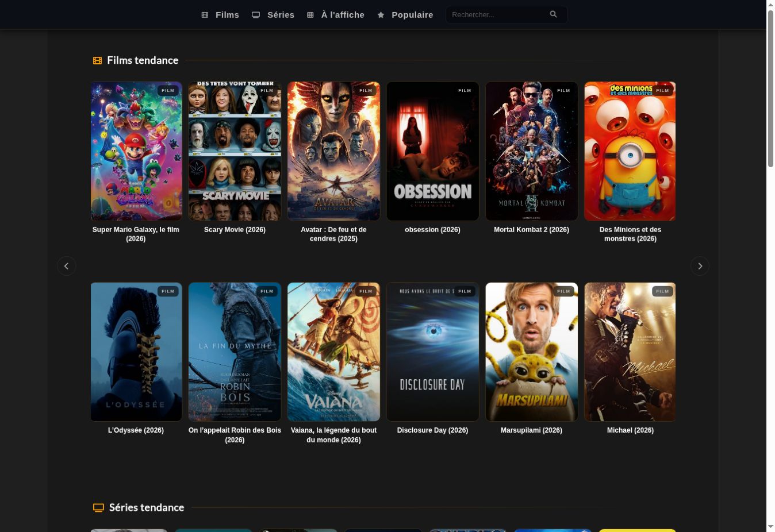Open the Des Minions et des monstres poster

tap(630, 151)
